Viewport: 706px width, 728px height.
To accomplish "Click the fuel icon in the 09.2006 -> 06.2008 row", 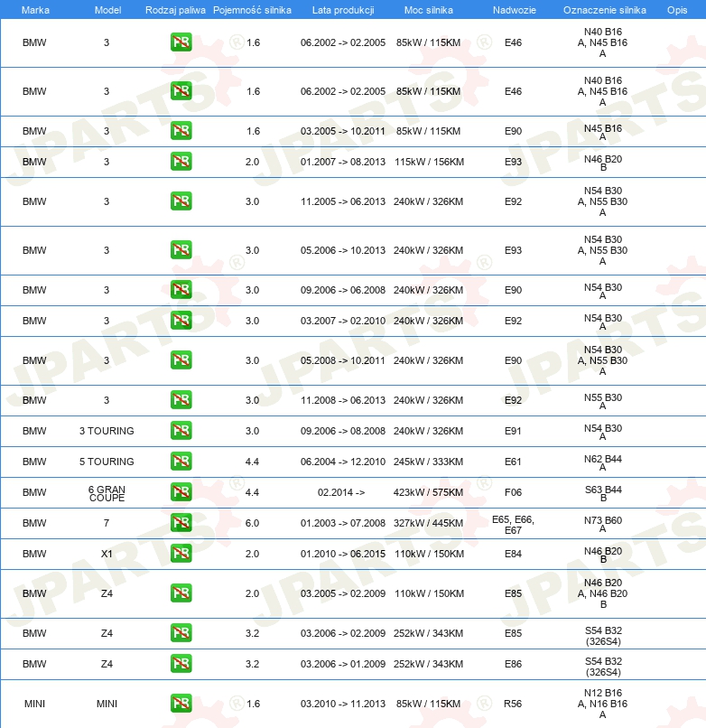I will pyautogui.click(x=181, y=290).
